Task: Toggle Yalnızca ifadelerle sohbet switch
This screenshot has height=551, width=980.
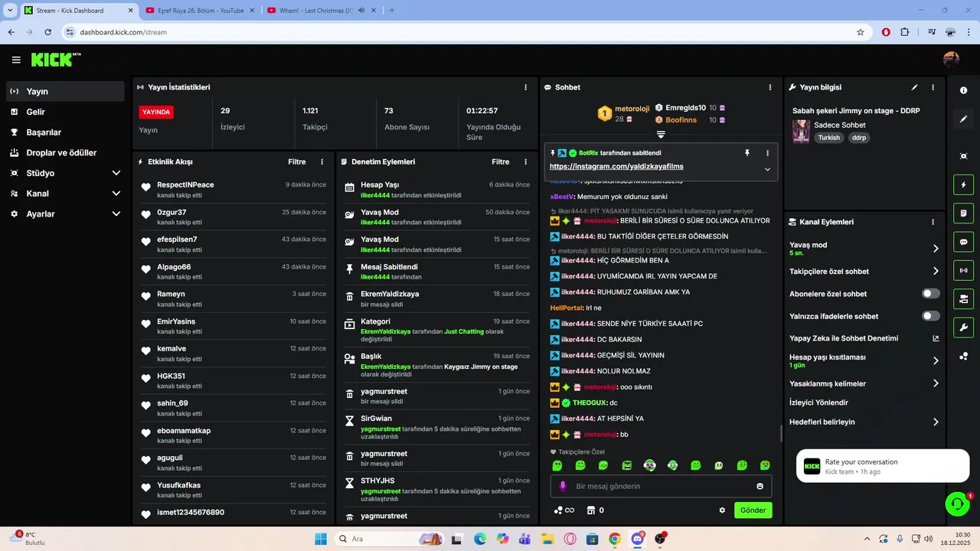Action: coord(930,316)
